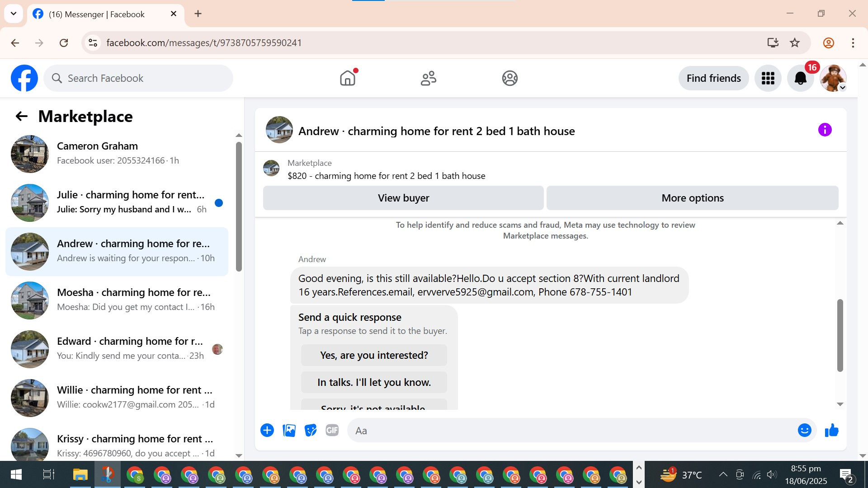Reload the page in Chrome
The image size is (868, 488).
point(64,43)
